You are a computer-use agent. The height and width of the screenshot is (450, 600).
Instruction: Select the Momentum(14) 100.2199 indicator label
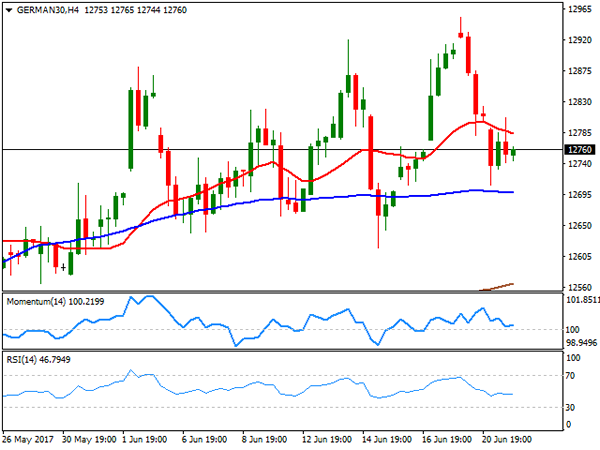click(55, 302)
